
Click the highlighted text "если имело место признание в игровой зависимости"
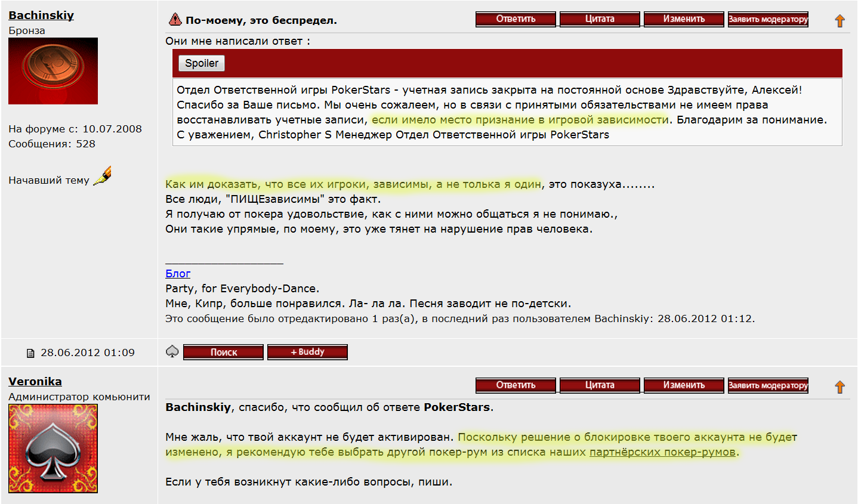pyautogui.click(x=520, y=120)
